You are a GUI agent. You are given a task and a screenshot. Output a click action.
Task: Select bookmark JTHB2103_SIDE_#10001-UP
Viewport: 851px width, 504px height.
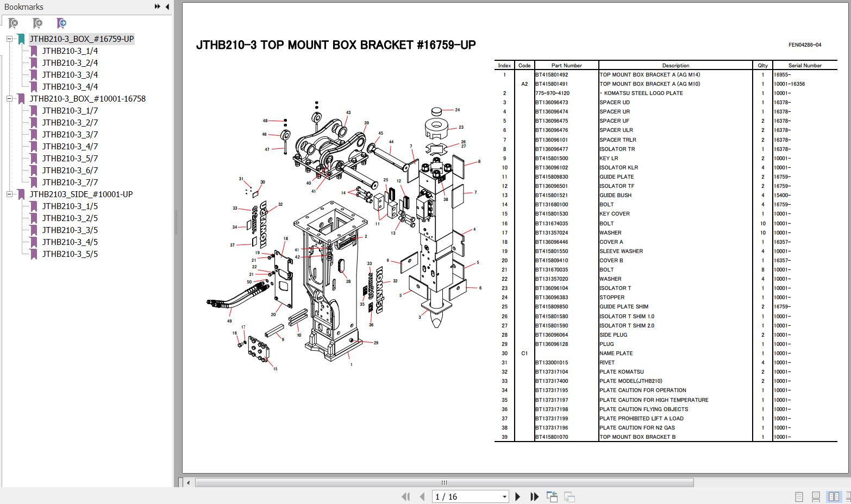coord(81,194)
